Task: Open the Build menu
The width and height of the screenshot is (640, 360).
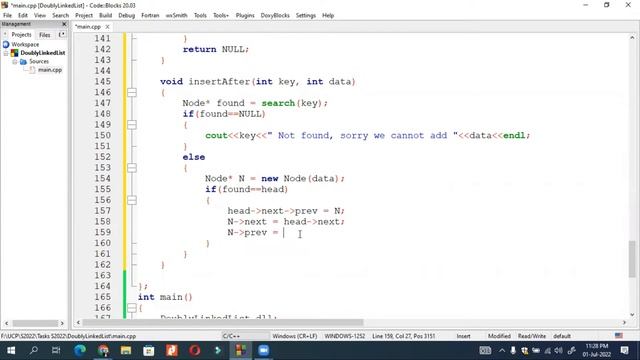Action: coord(105,15)
